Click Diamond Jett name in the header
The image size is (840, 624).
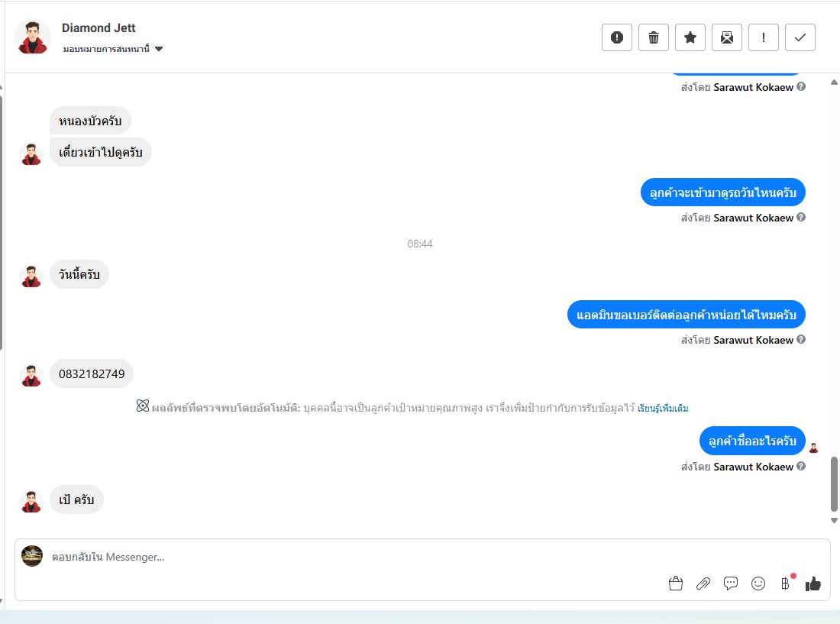(x=99, y=27)
